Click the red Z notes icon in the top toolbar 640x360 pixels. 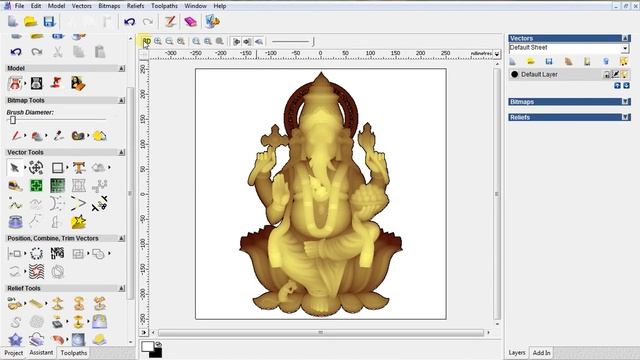[x=170, y=21]
